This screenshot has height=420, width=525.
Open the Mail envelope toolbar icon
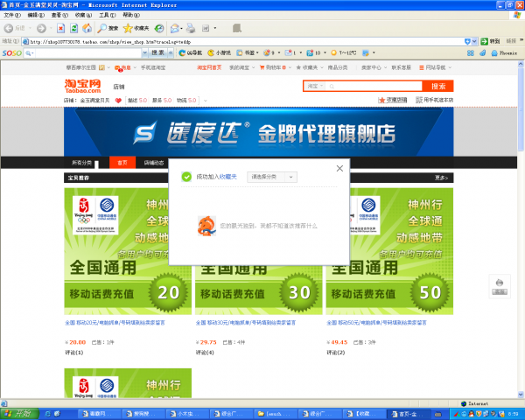pyautogui.click(x=174, y=29)
